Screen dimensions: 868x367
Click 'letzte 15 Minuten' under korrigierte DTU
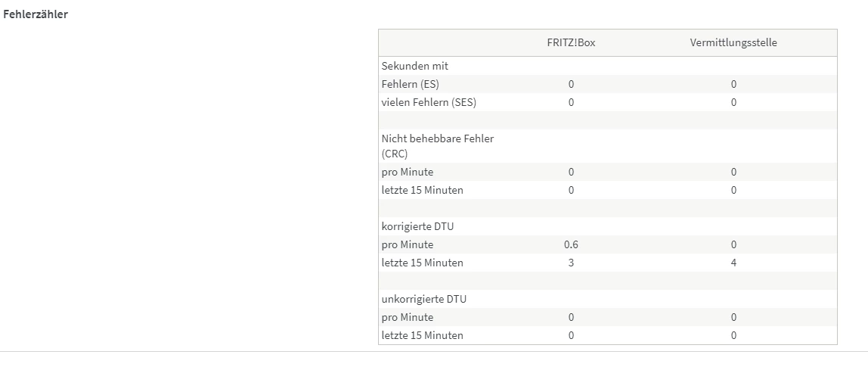tap(422, 263)
